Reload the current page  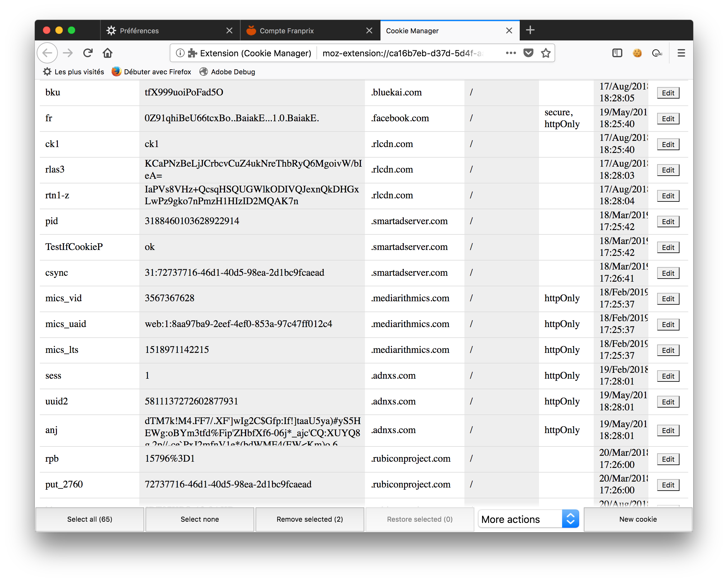88,53
